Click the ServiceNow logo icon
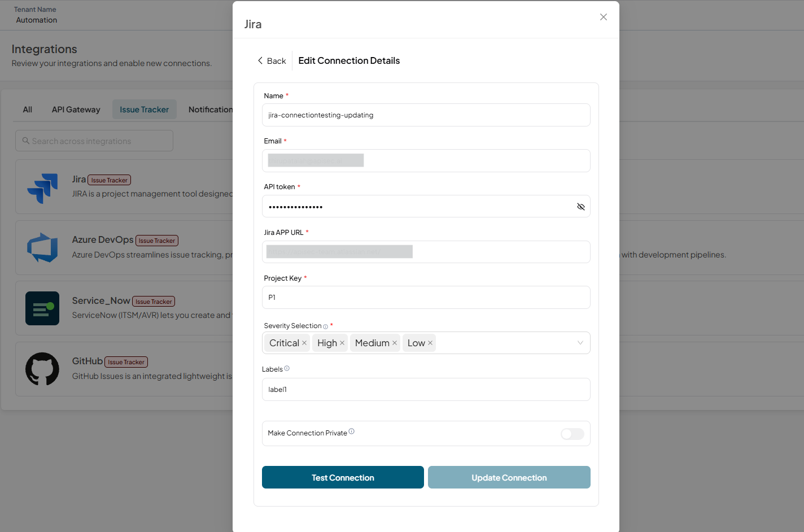Viewport: 804px width, 532px height. (42, 308)
